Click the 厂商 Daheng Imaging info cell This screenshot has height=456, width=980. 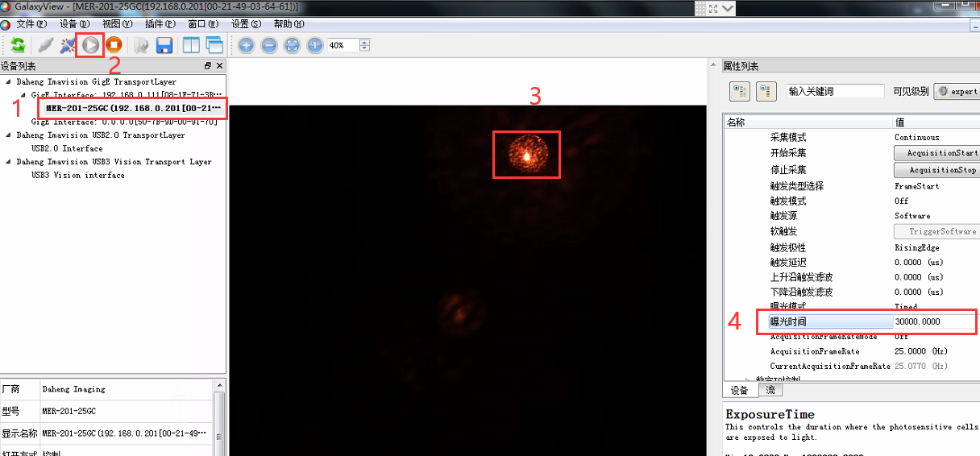[x=126, y=389]
